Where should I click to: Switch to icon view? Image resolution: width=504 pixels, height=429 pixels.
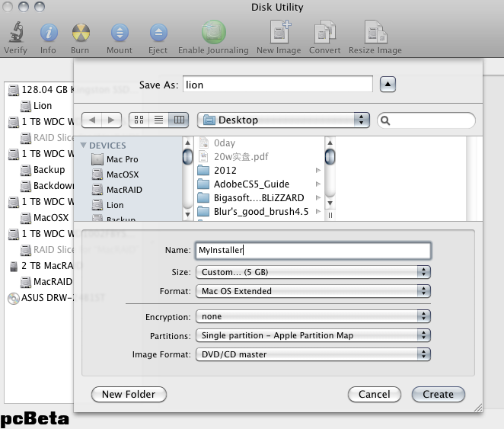[x=139, y=120]
